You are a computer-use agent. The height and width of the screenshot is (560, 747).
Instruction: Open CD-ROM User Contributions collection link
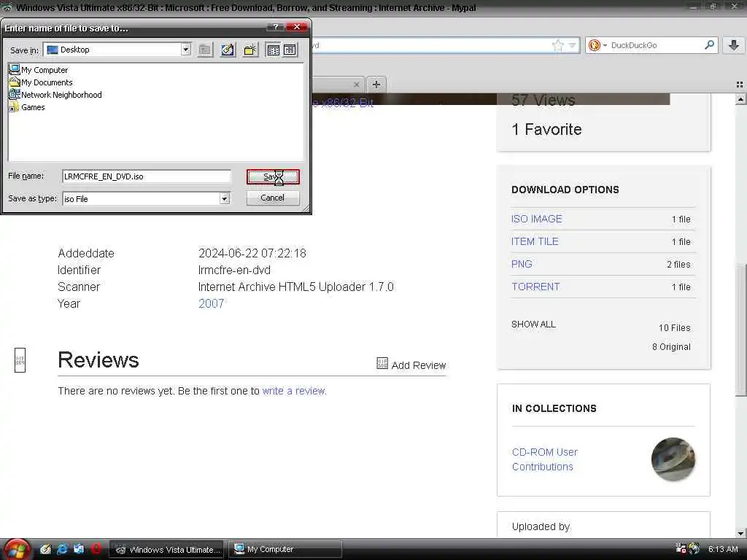544,459
